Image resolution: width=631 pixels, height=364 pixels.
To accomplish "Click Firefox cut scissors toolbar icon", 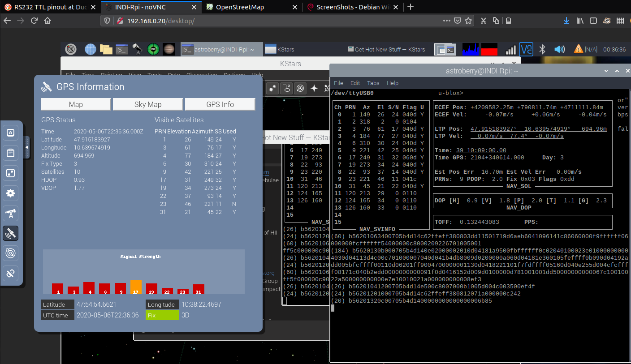I will pyautogui.click(x=484, y=21).
